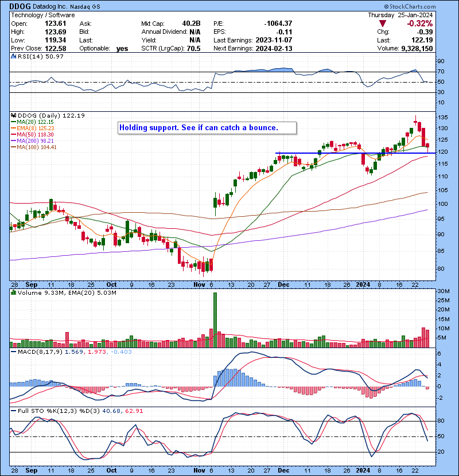Viewport: 459px width, 476px height.
Task: Click the DDOG ticker symbol in the header
Action: pos(20,6)
